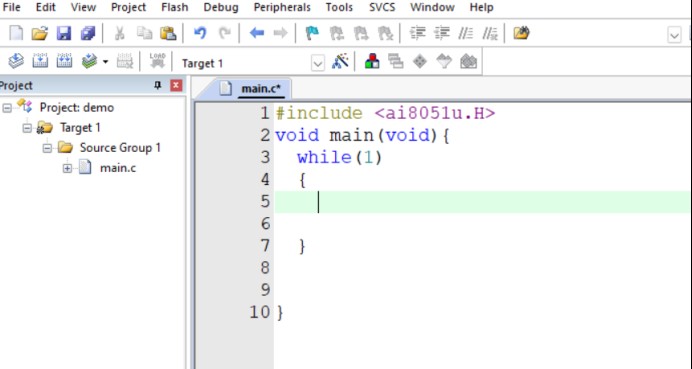Open a file with folder icon
The height and width of the screenshot is (369, 692).
click(40, 33)
